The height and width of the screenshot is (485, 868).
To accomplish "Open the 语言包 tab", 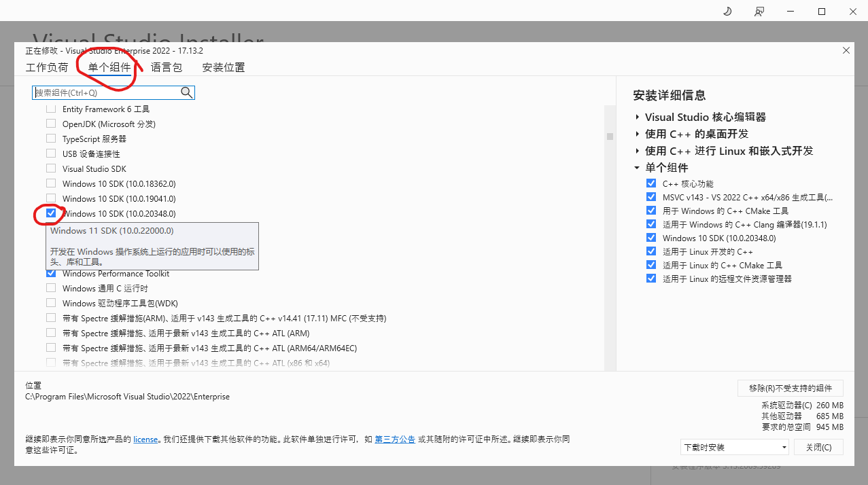I will 167,67.
